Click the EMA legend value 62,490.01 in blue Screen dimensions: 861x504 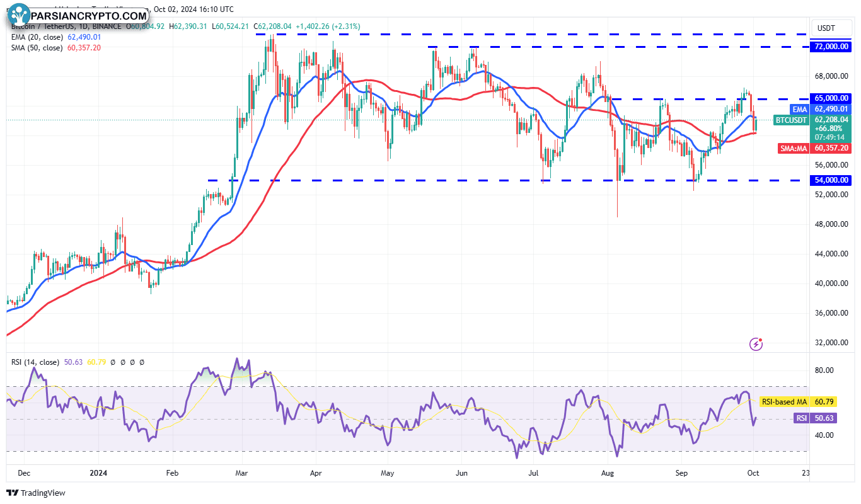[x=84, y=37]
